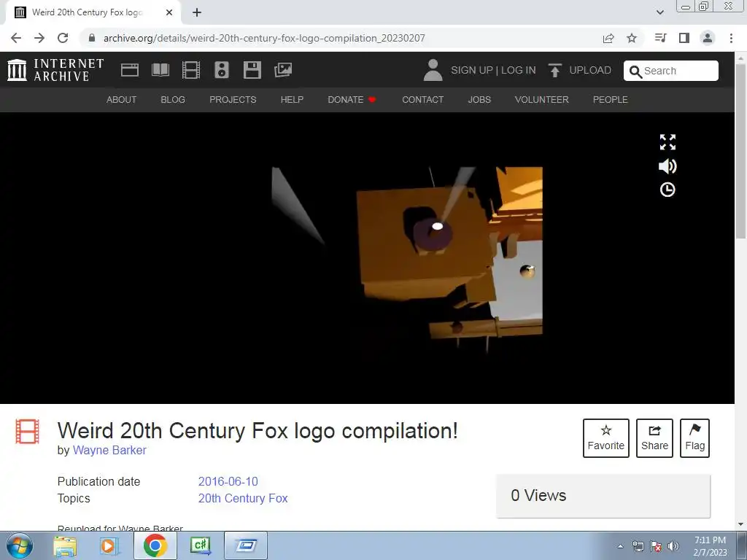Show hidden system tray icons
Viewport: 747px width, 560px height.
coord(620,546)
